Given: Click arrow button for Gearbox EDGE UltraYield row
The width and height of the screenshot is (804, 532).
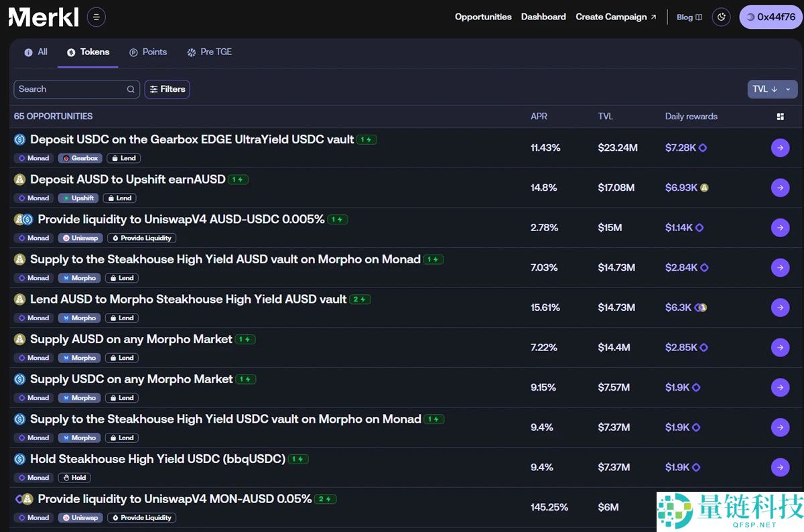Looking at the screenshot, I should (x=780, y=148).
